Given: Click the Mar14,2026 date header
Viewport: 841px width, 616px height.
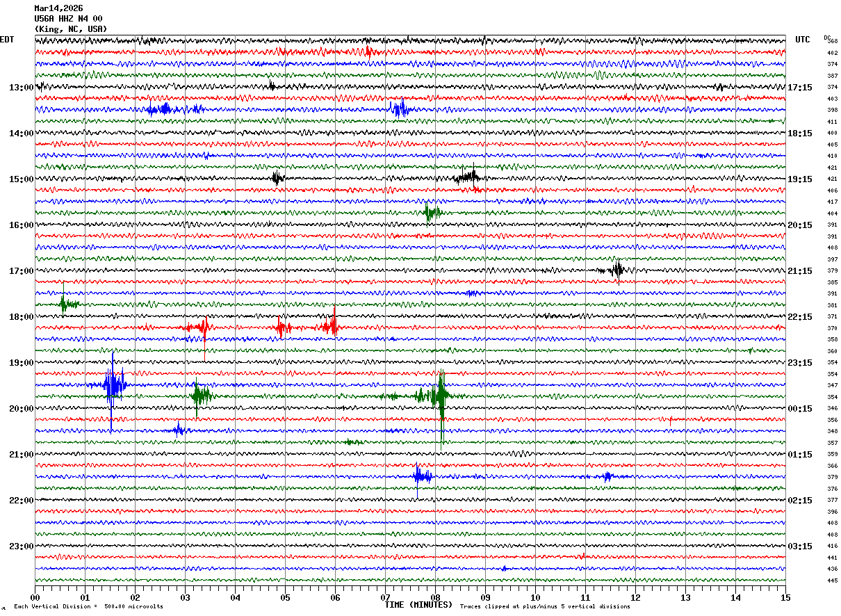Looking at the screenshot, I should pyautogui.click(x=58, y=8).
